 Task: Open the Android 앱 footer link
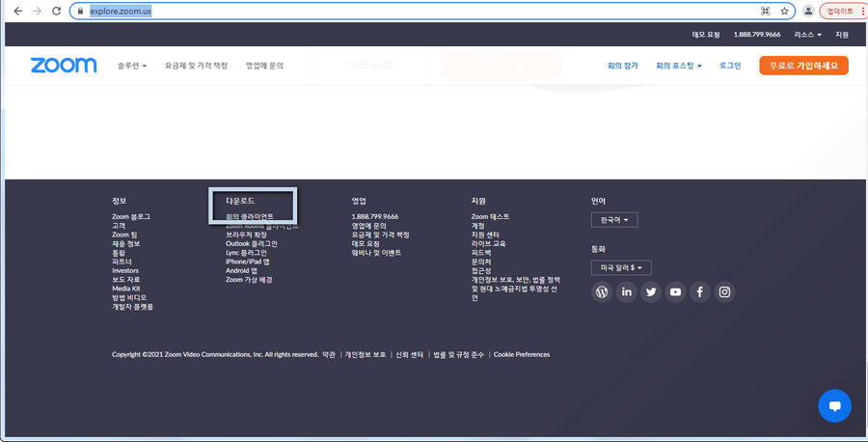241,271
